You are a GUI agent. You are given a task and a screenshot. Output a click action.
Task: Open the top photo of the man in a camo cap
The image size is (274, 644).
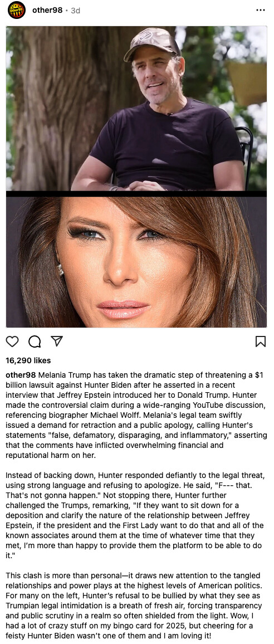pos(136,109)
